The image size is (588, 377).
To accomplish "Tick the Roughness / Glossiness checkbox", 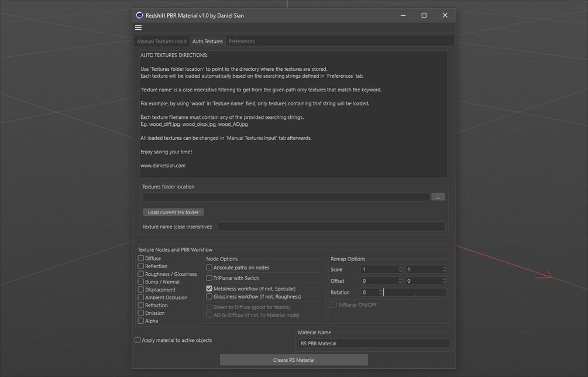I will 140,274.
